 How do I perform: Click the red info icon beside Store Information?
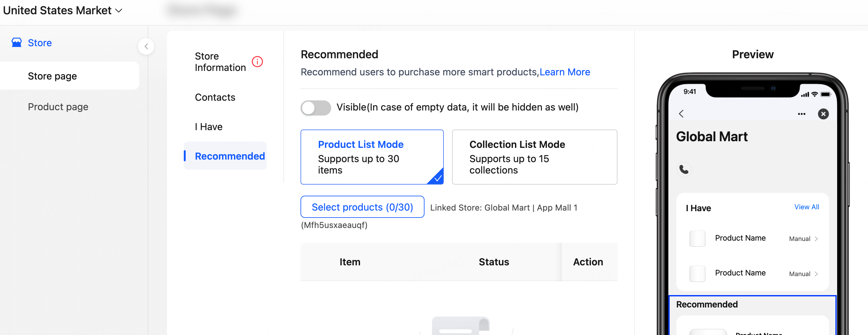point(257,62)
